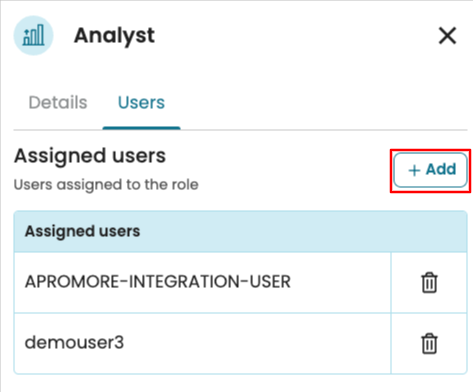This screenshot has width=473, height=392.
Task: Close the Analyst panel with X
Action: click(447, 36)
